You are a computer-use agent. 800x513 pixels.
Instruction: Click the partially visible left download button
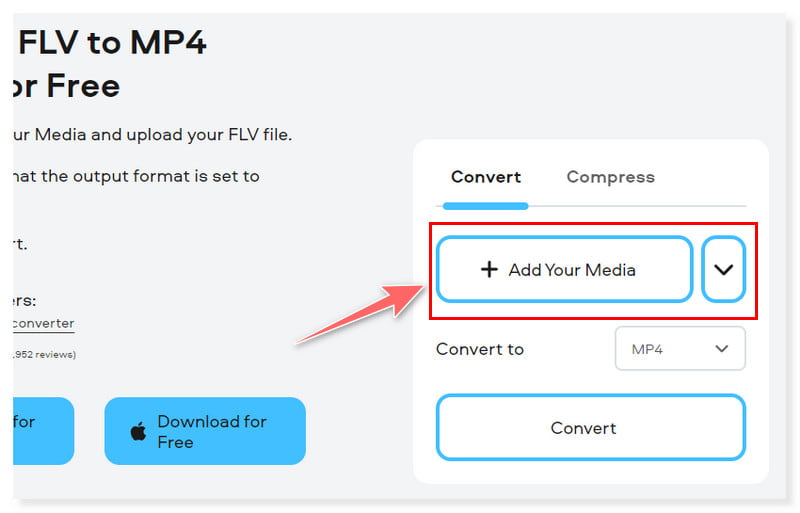point(44,431)
